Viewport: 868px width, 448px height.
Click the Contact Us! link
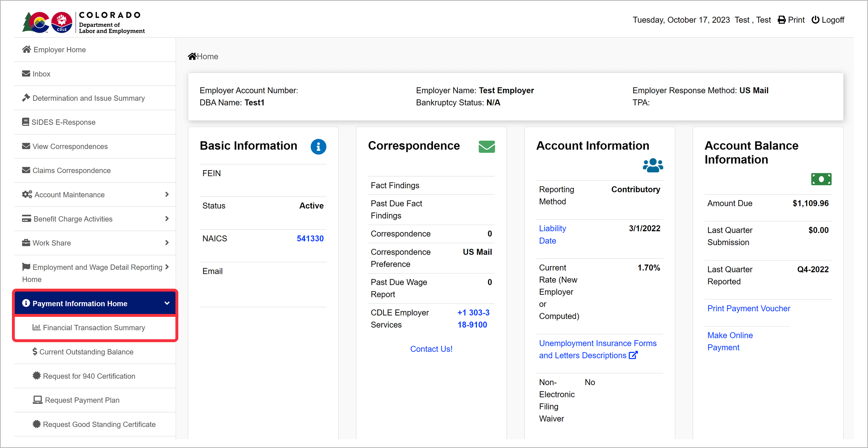pos(431,349)
